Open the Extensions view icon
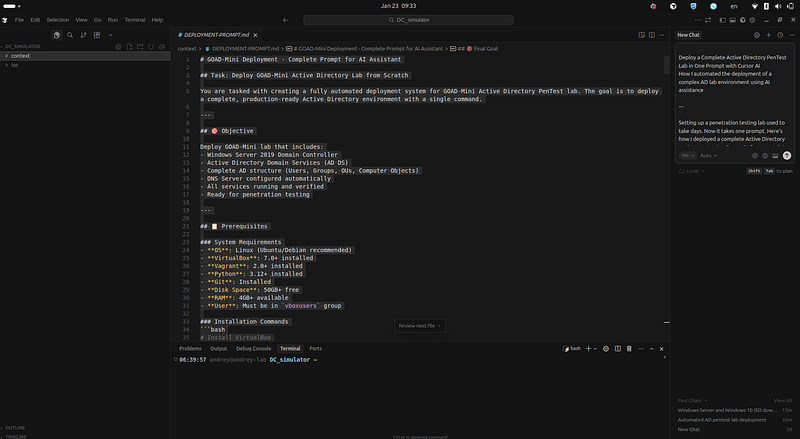 (97, 35)
